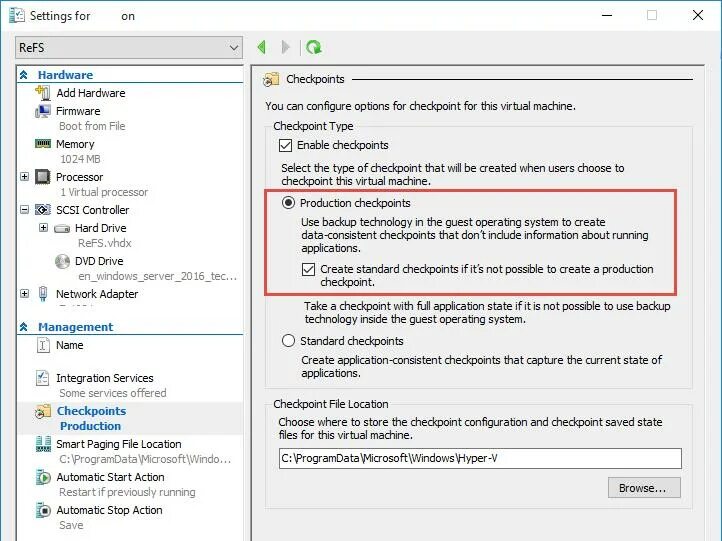Click the Network Adapter icon
Screen dimensions: 722x541
coord(43,294)
